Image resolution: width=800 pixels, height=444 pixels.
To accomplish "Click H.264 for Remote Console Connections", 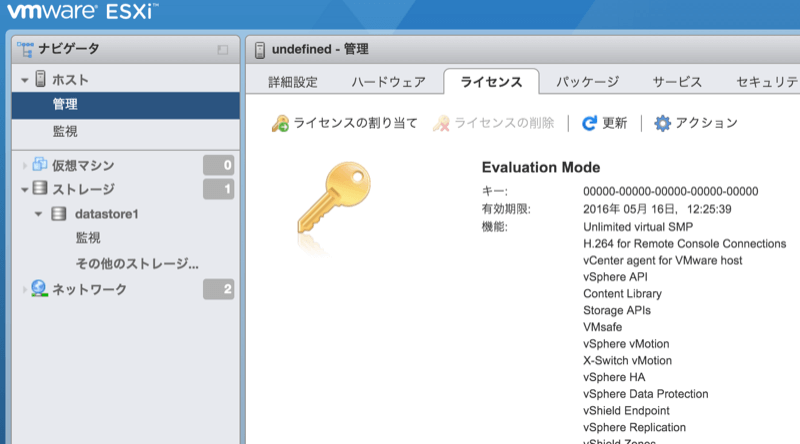I will point(684,243).
